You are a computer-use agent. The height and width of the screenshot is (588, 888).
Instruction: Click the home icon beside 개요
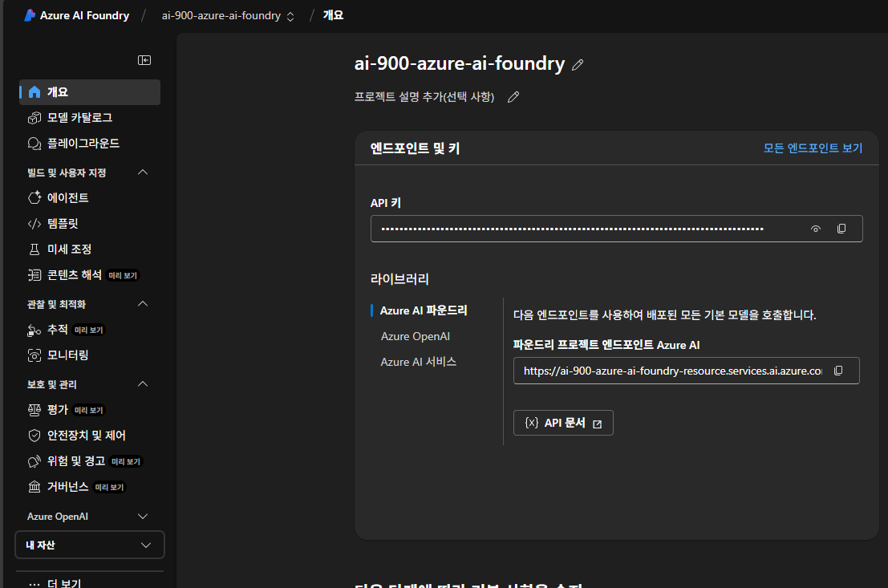(x=34, y=91)
